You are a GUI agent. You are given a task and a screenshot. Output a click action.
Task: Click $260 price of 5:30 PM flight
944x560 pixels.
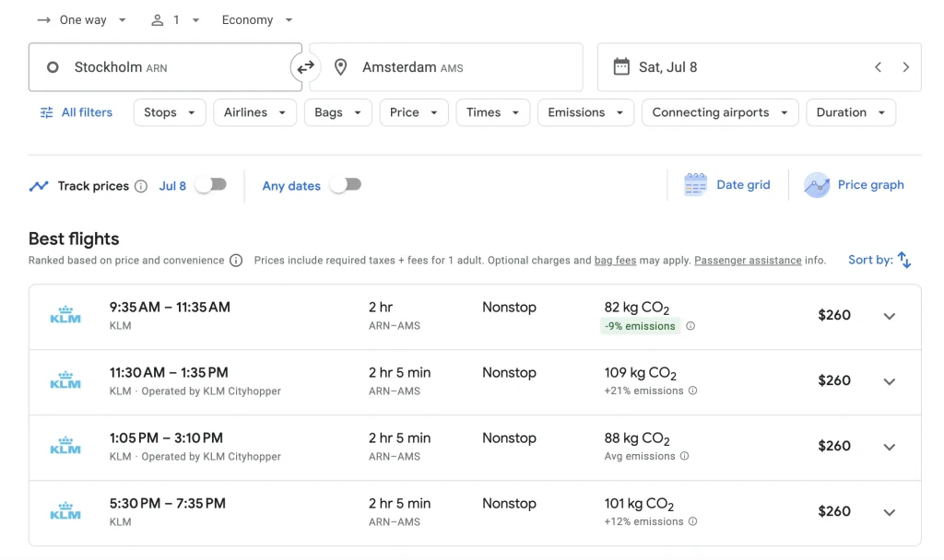pyautogui.click(x=833, y=511)
